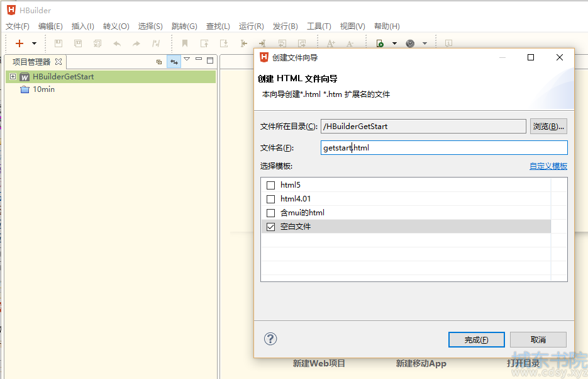Open the 工具(T) menu
This screenshot has height=379, width=588.
click(319, 26)
